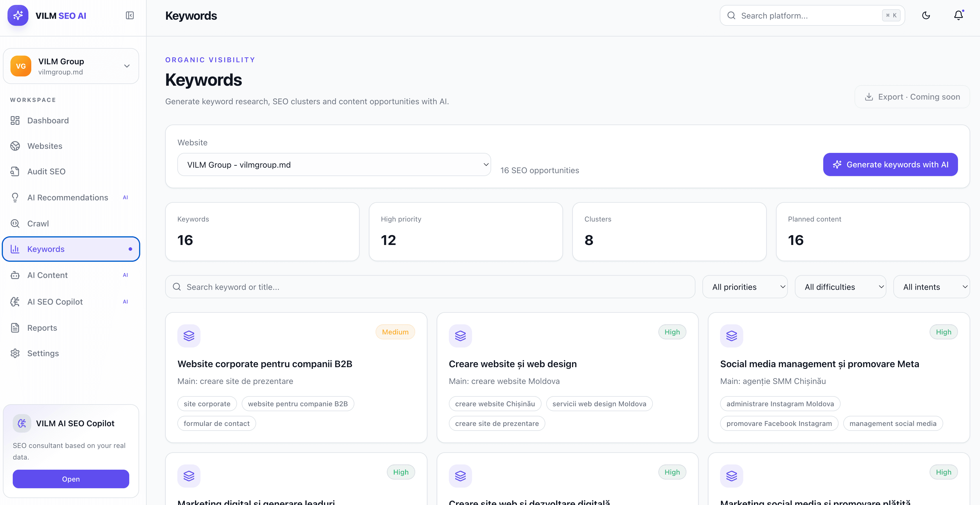Open notifications bell icon
Image resolution: width=980 pixels, height=505 pixels.
tap(958, 15)
